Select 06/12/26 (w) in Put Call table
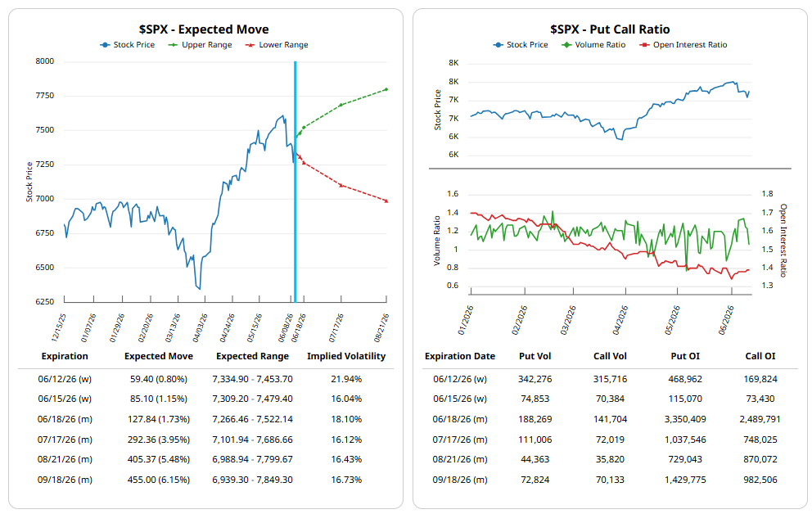Viewport: 812px width, 514px height. point(460,380)
